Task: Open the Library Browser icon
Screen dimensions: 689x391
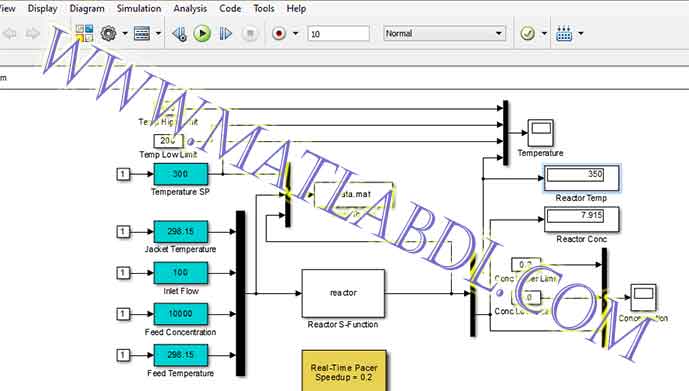Action: pos(84,33)
